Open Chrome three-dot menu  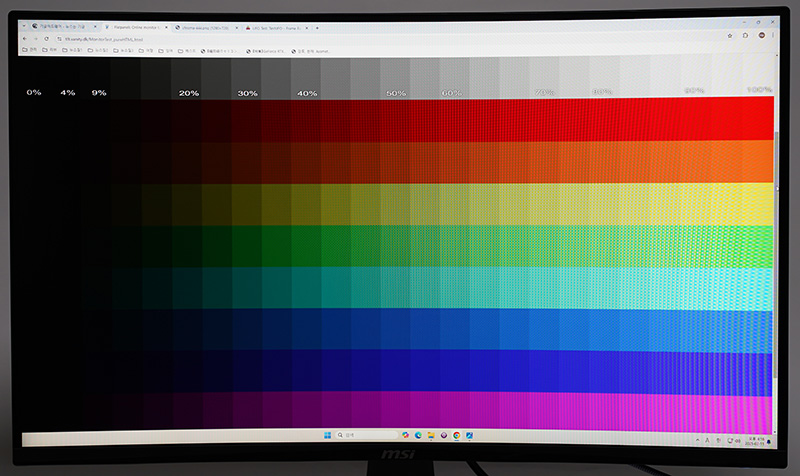point(772,35)
